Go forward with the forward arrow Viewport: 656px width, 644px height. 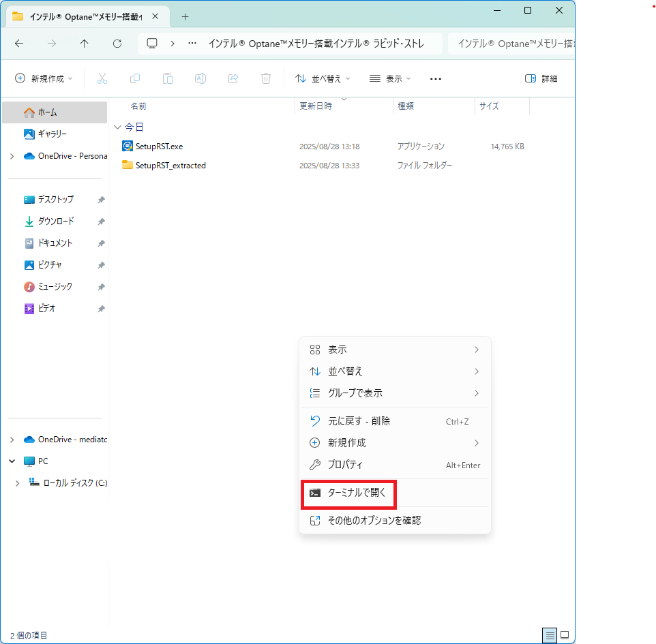52,44
